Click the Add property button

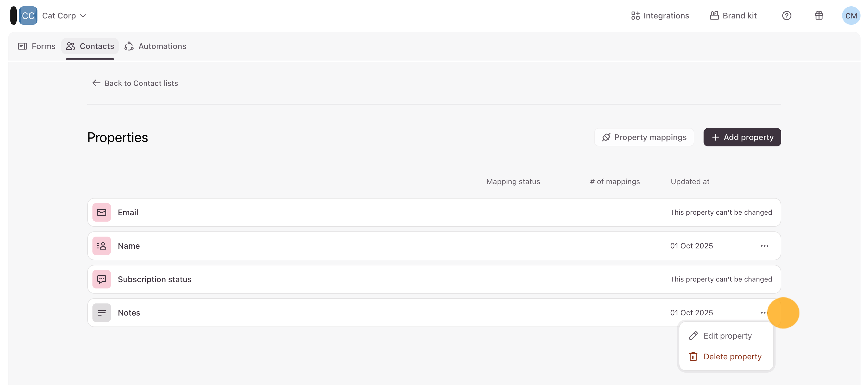742,137
